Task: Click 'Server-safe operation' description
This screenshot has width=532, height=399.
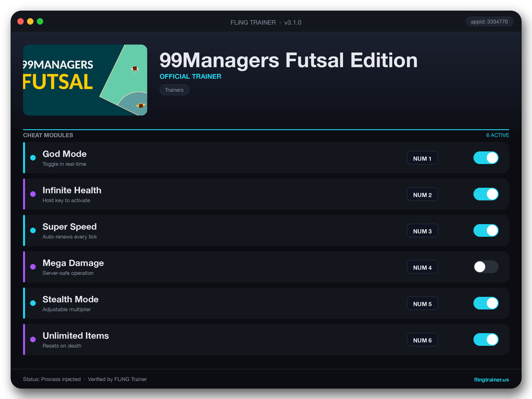Action: pyautogui.click(x=68, y=273)
